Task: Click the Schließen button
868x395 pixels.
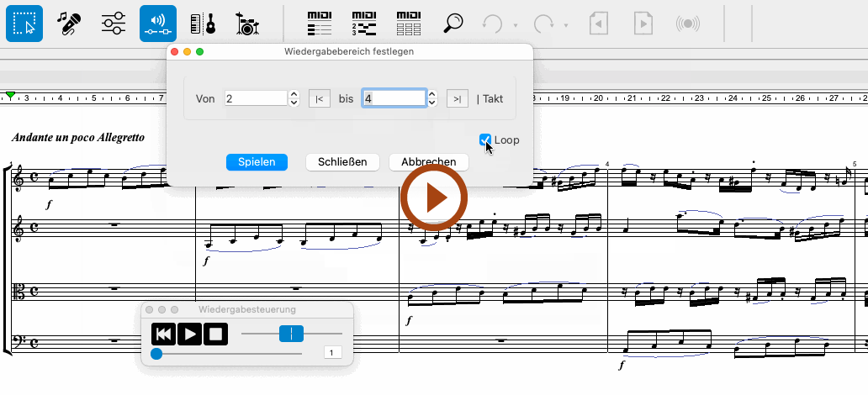Action: click(x=342, y=161)
